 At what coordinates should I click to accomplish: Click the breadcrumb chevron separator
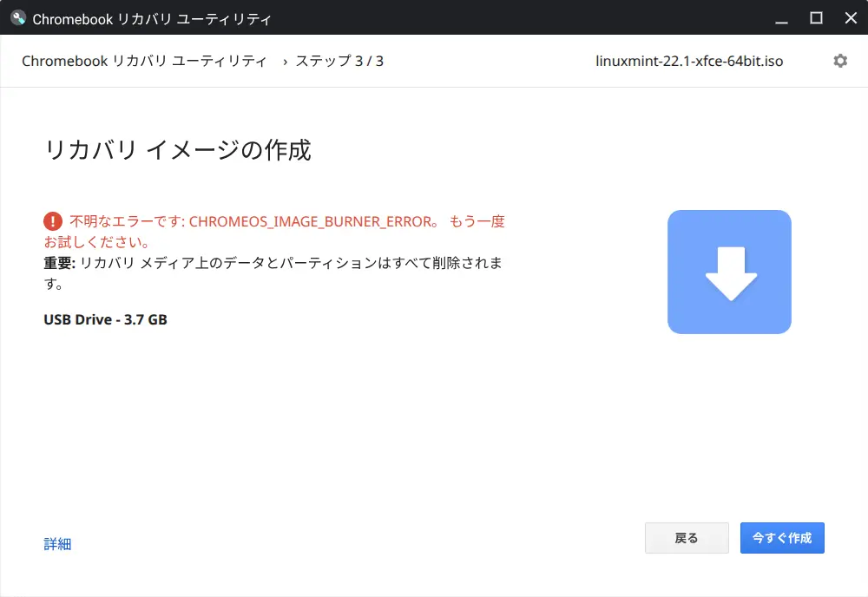coord(285,62)
